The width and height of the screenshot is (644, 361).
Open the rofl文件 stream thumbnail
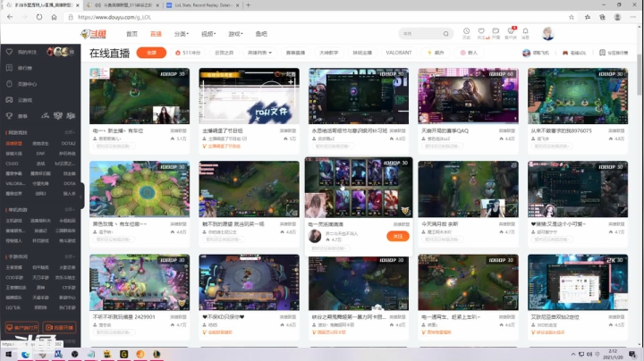(249, 96)
